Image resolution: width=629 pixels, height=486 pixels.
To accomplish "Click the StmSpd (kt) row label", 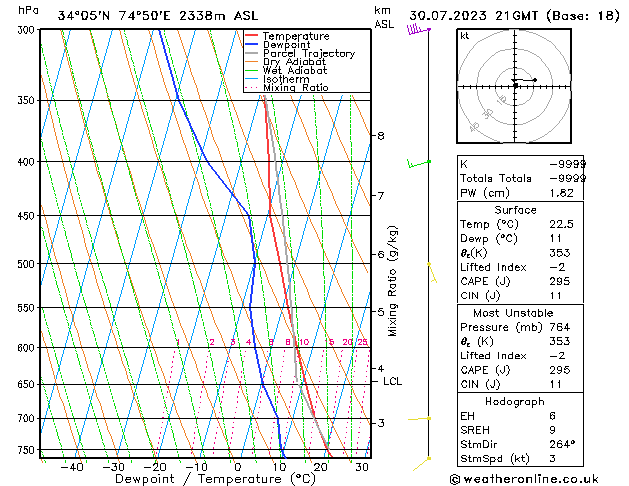I will point(495,458).
